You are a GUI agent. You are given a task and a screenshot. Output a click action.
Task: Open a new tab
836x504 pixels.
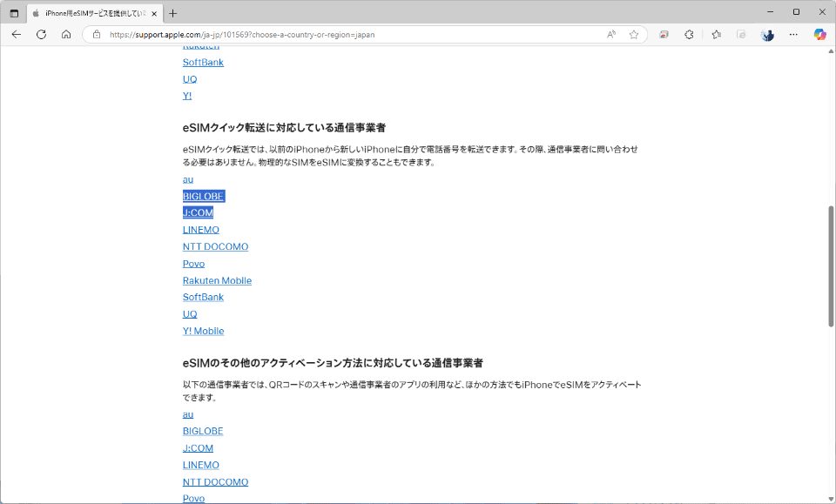(x=172, y=13)
